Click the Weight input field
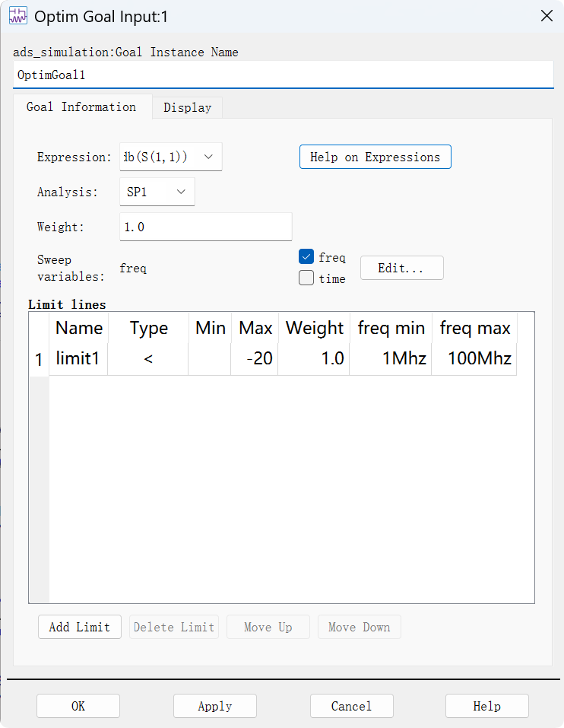 (206, 227)
